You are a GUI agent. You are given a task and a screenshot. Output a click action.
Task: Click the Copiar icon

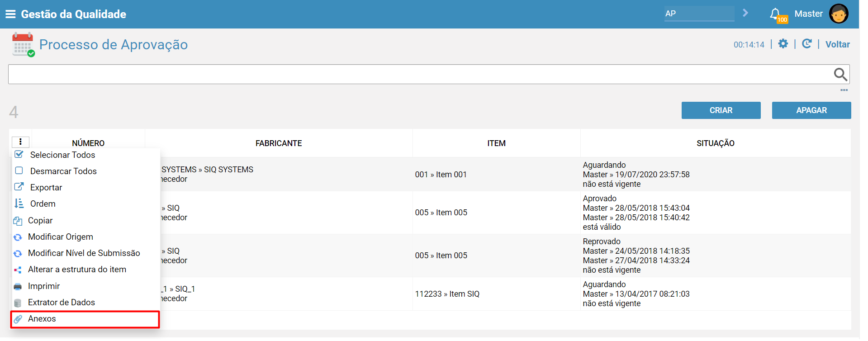click(x=18, y=221)
